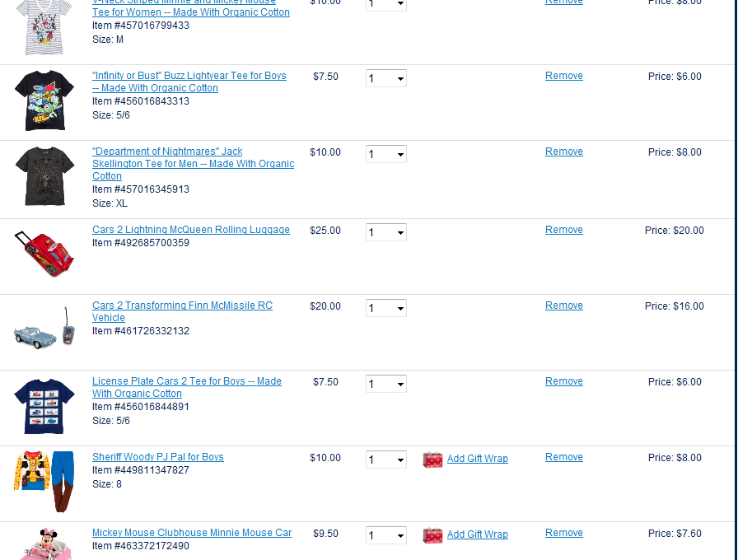738x560 pixels.
Task: Click Lightning McQueen luggage product image
Action: coord(44,252)
